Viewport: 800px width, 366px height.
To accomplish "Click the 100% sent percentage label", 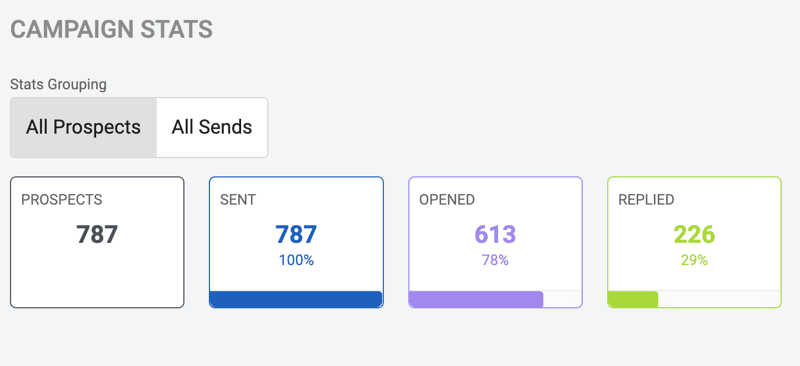I will coord(296,260).
